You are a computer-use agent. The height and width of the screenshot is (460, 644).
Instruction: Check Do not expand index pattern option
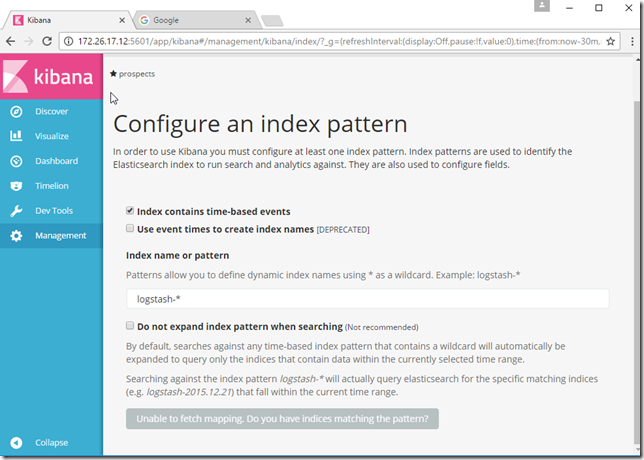[130, 326]
